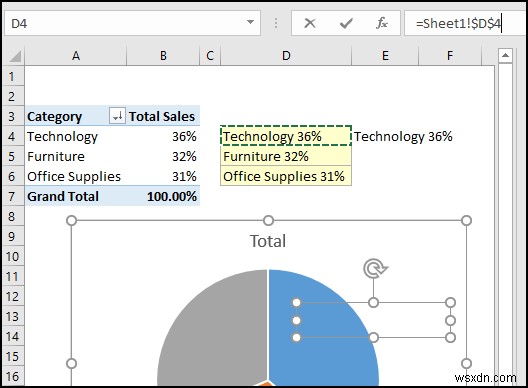Click the Total Sales header cell
528x388 pixels.
click(x=163, y=116)
